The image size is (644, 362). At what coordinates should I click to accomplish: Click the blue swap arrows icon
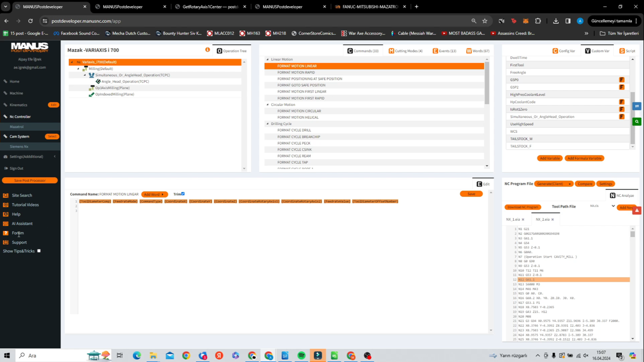637,106
